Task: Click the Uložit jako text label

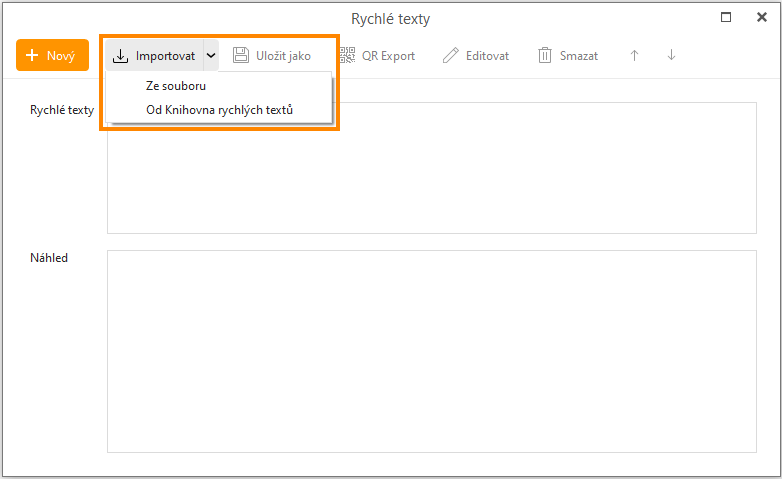Action: [285, 56]
